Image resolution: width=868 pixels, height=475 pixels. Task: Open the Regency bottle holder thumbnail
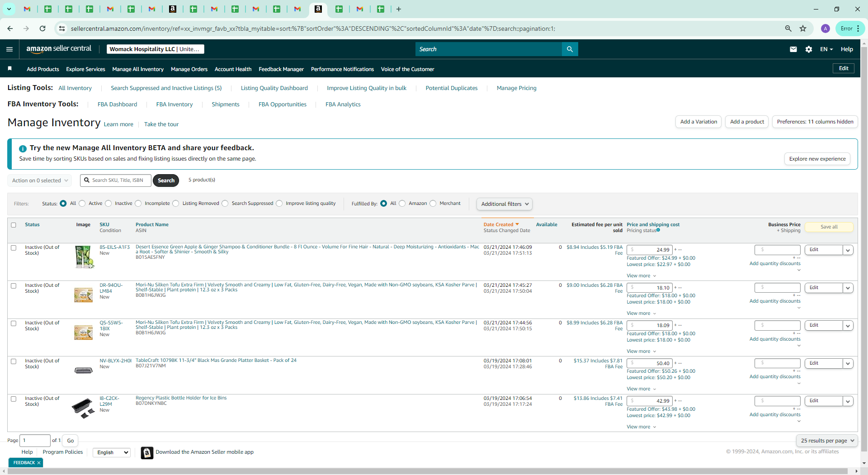84,408
